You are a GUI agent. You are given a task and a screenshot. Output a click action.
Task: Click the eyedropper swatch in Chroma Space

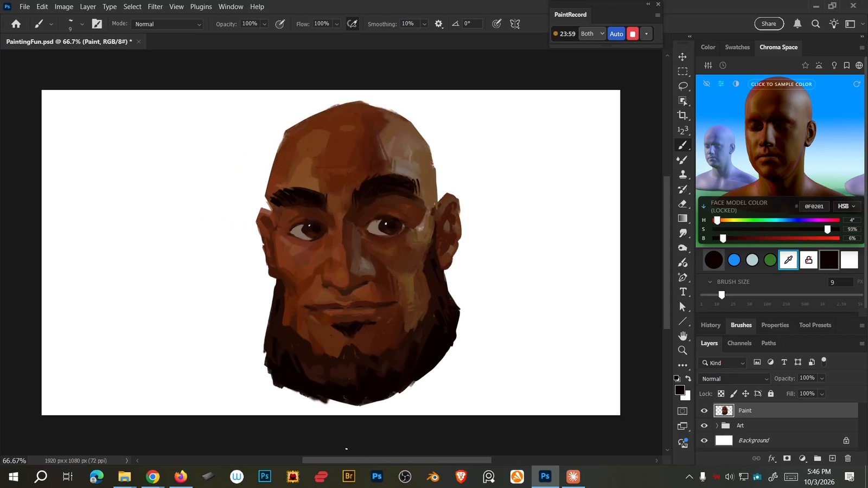click(788, 260)
